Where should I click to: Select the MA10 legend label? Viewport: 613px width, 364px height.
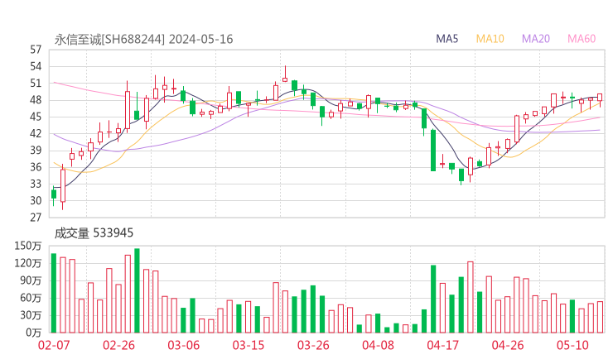pyautogui.click(x=490, y=39)
